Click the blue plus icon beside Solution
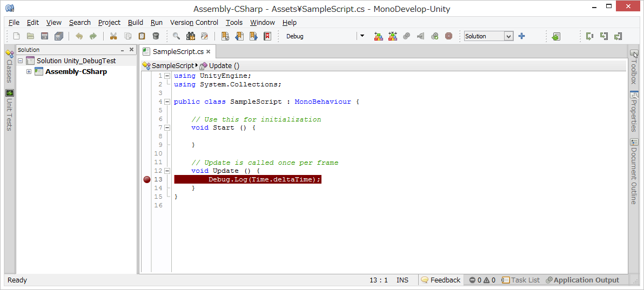Image resolution: width=644 pixels, height=290 pixels. tap(521, 36)
